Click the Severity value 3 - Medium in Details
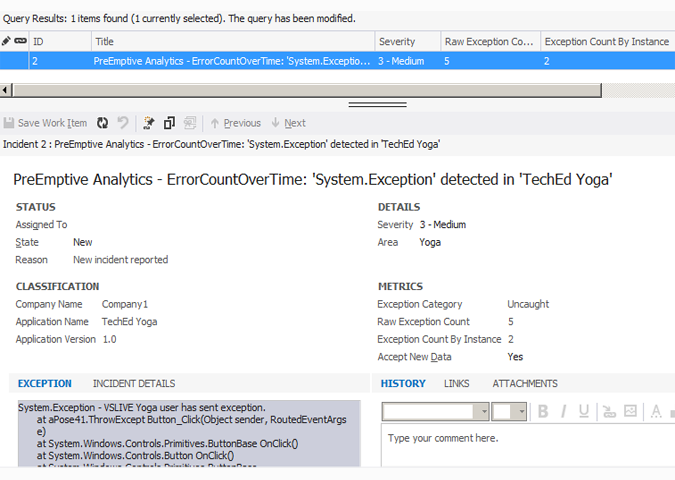Viewport: 675px width, 480px height. tap(443, 224)
